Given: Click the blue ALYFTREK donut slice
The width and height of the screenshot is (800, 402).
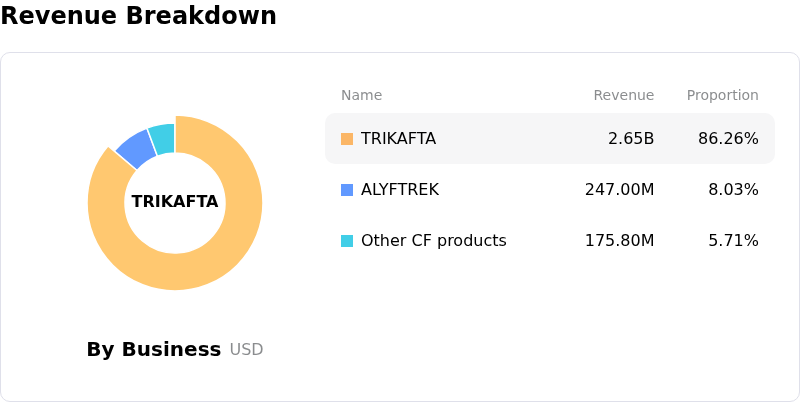Looking at the screenshot, I should 134,148.
